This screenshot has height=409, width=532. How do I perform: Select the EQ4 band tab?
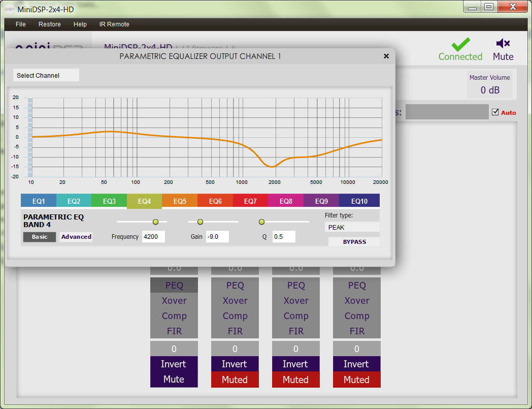tap(145, 201)
